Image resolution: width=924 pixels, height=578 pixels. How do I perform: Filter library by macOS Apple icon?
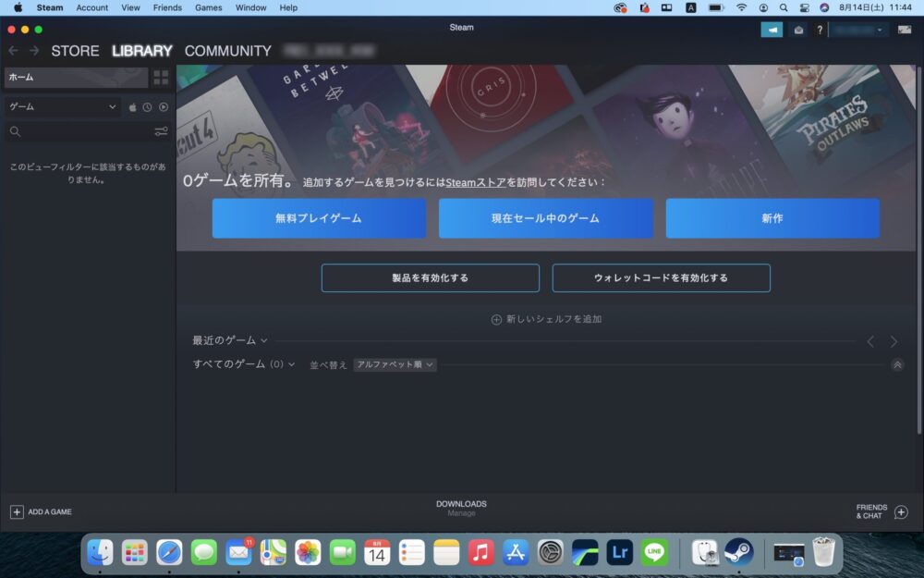point(132,106)
